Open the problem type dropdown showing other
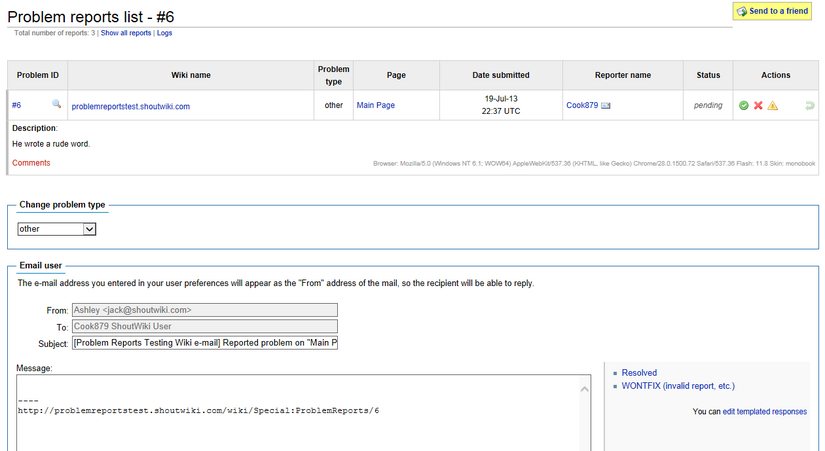 [x=57, y=229]
